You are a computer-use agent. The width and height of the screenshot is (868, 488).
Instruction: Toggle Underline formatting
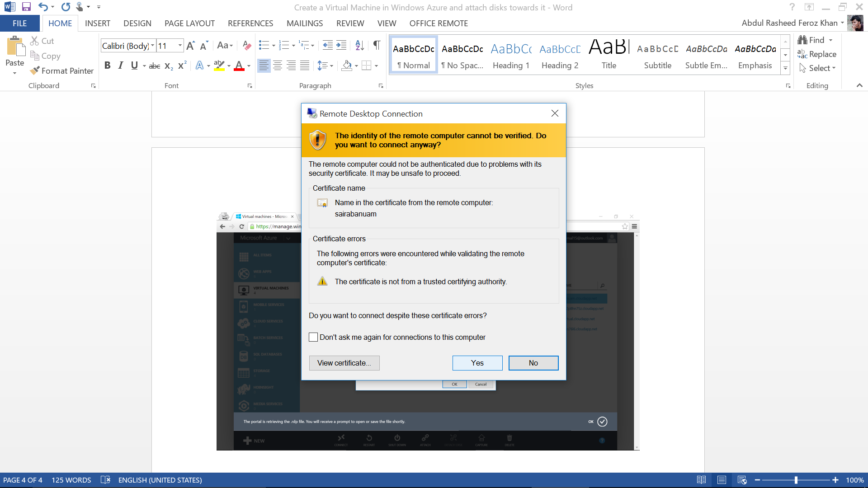coord(134,66)
